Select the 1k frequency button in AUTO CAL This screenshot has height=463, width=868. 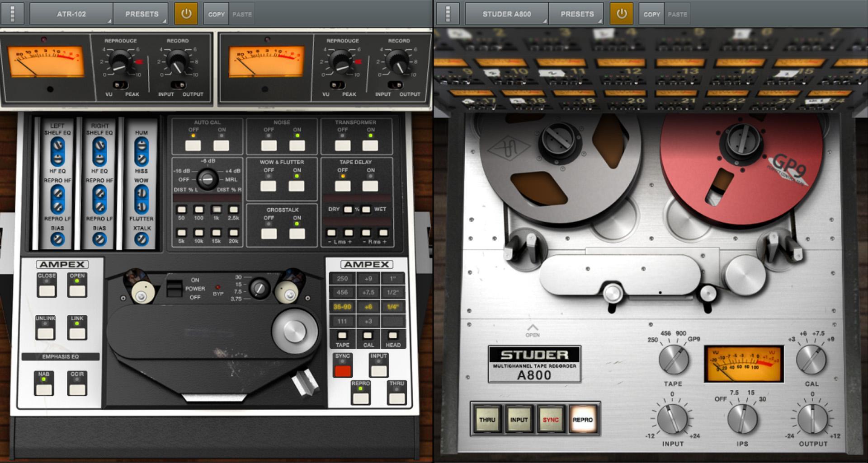(216, 210)
